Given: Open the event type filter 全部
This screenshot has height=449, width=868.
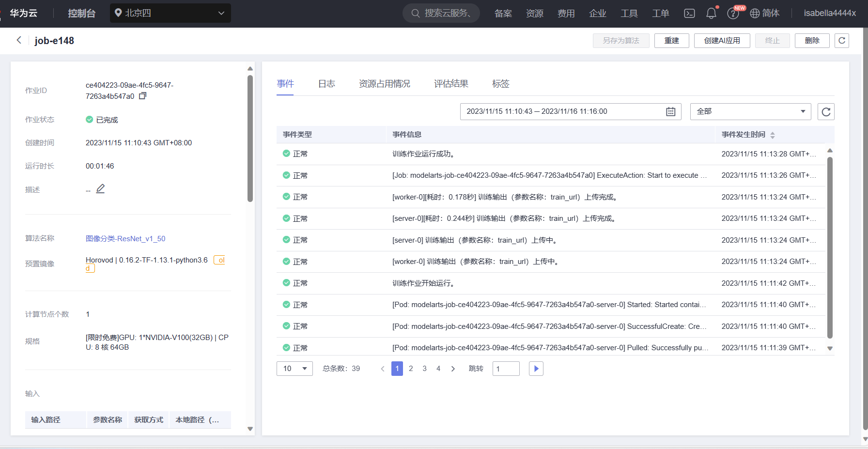Looking at the screenshot, I should tap(750, 112).
